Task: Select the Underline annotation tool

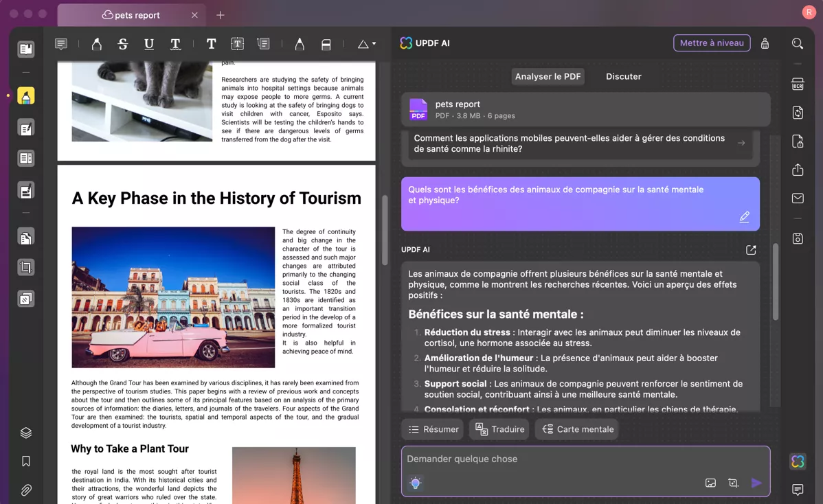Action: [x=149, y=43]
